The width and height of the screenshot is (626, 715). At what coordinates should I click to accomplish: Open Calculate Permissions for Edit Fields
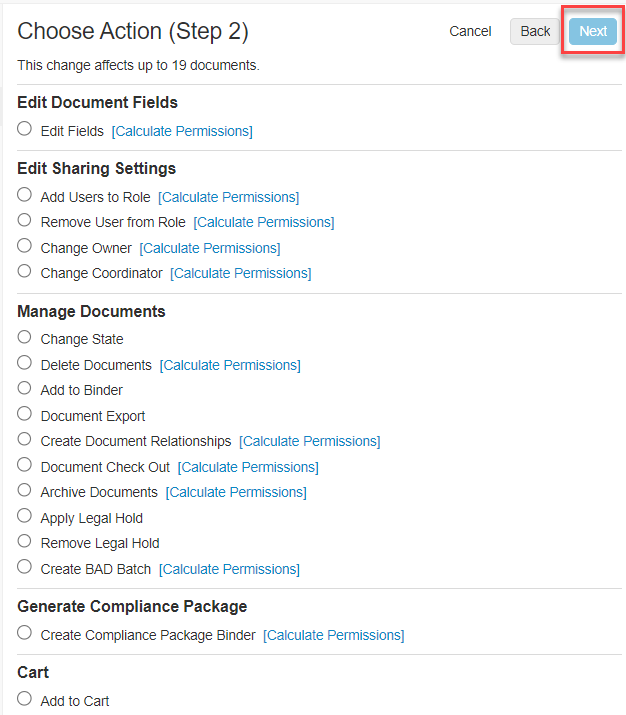(182, 131)
